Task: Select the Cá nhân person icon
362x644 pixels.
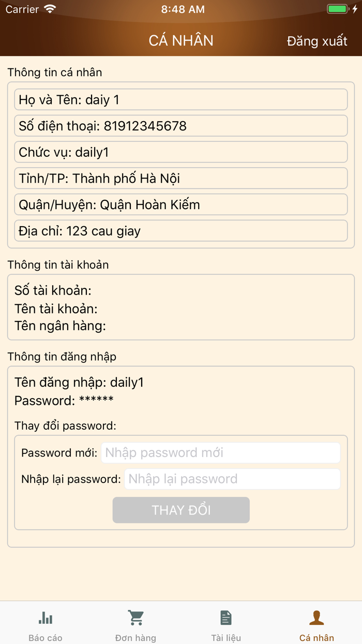Action: click(x=316, y=618)
